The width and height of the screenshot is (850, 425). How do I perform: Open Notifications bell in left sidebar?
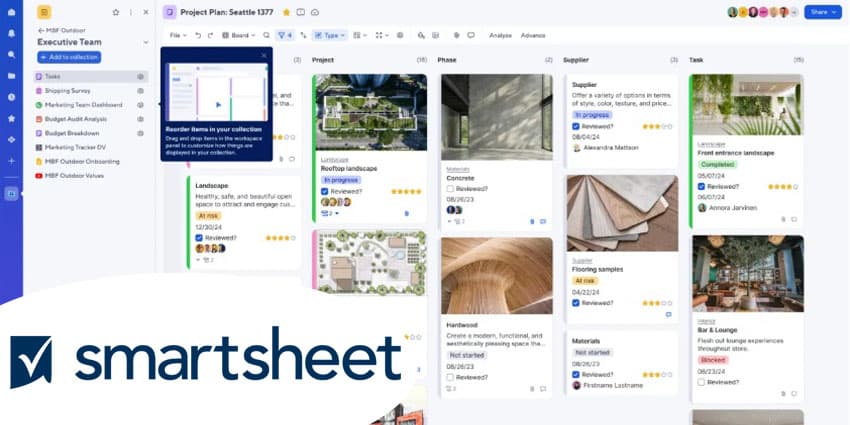pos(11,33)
